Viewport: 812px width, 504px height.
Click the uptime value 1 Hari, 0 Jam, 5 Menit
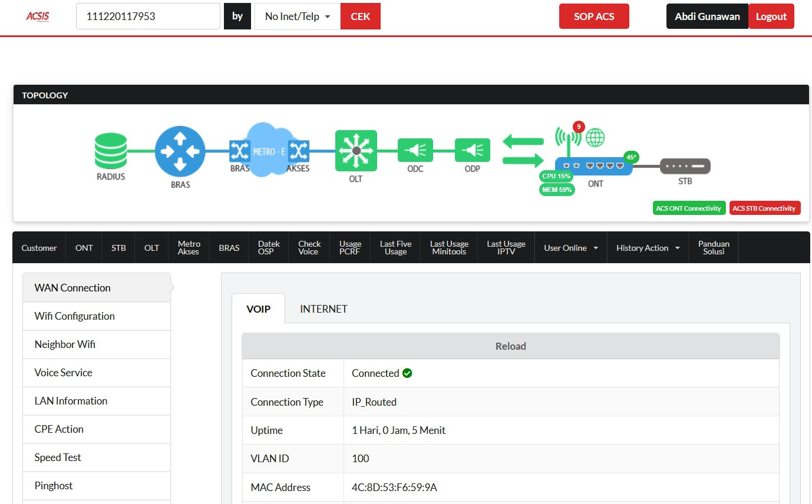click(398, 430)
